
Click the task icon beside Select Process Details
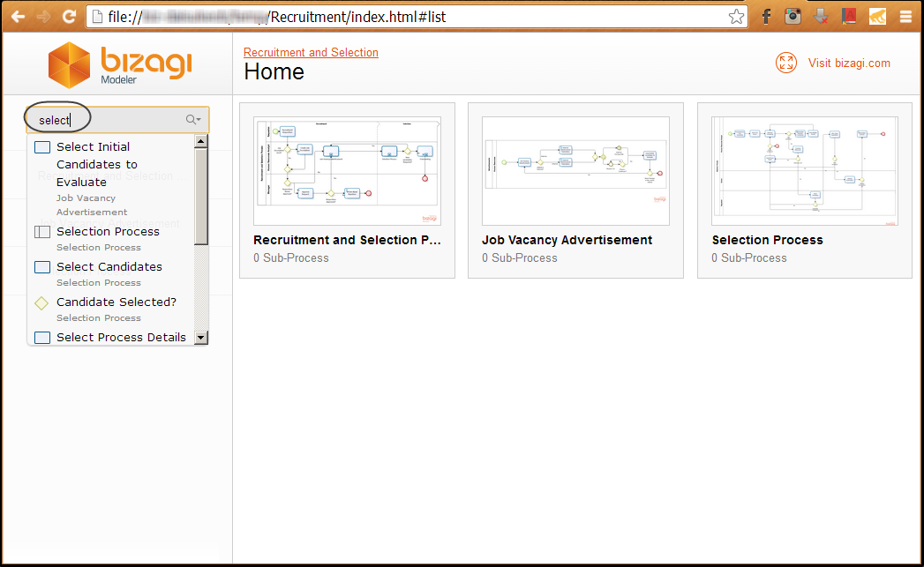(x=42, y=338)
